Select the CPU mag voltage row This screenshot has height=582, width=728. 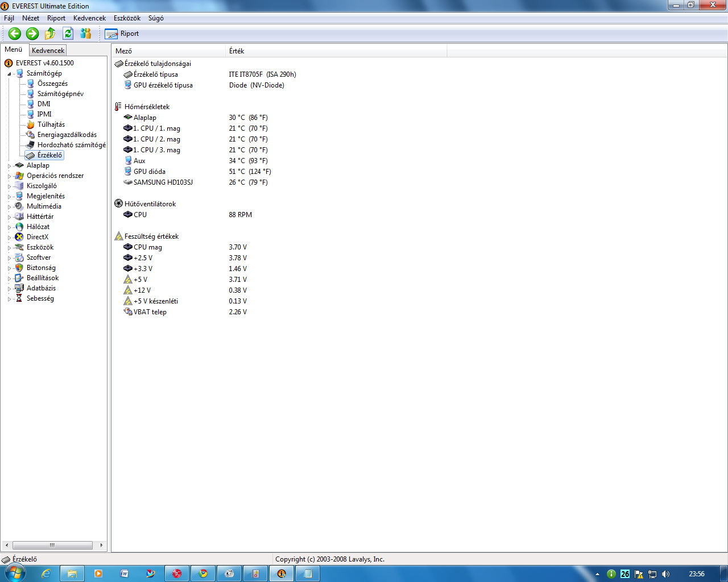pos(279,247)
